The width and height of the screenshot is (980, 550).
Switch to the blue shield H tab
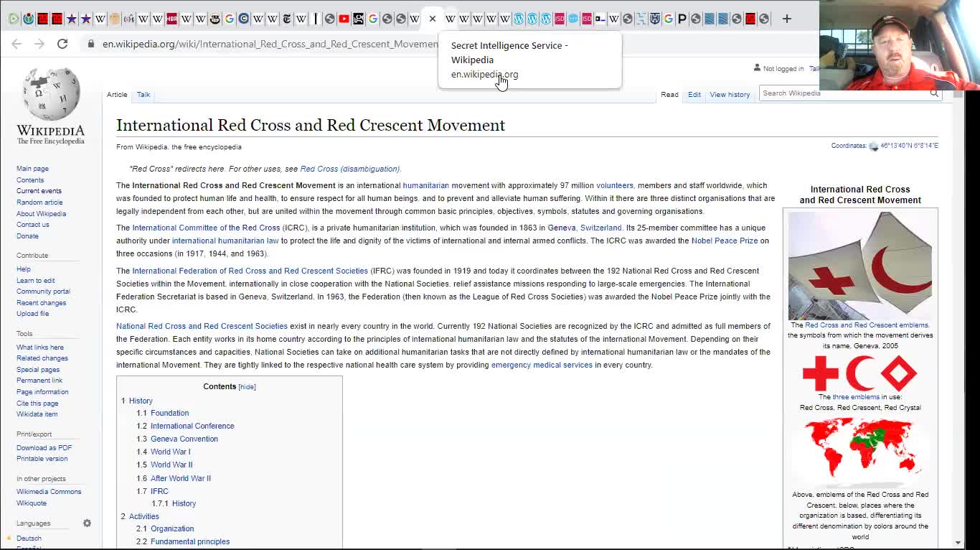click(655, 19)
